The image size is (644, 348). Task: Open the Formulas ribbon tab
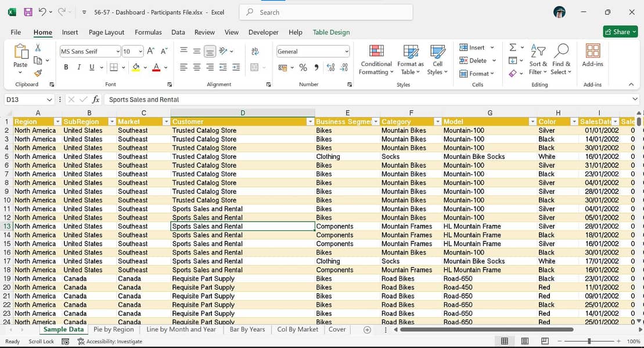(x=148, y=32)
